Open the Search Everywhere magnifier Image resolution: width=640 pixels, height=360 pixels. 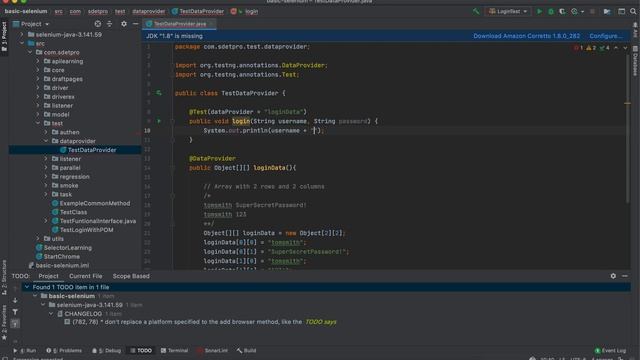[633, 11]
